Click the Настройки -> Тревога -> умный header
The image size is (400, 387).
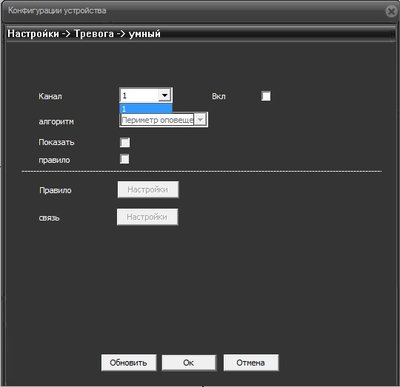point(84,34)
